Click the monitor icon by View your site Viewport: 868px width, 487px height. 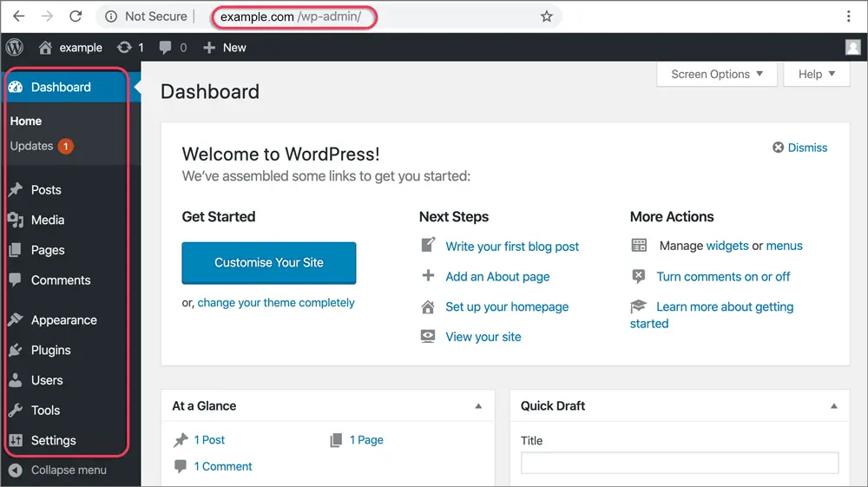pos(428,337)
